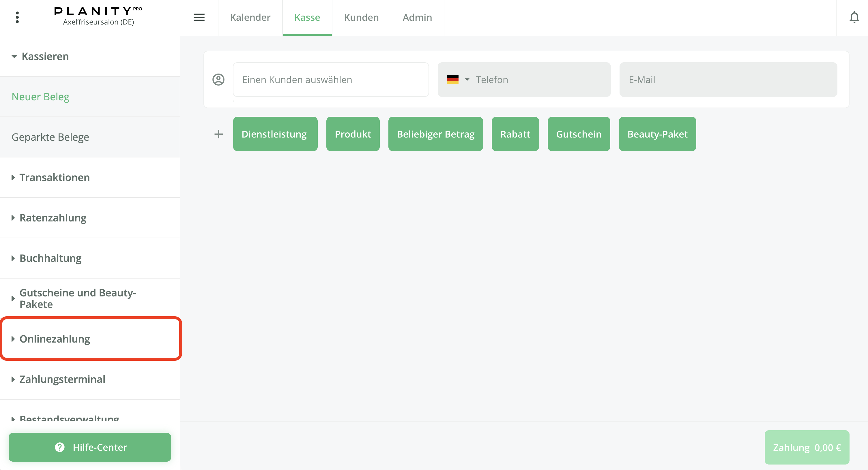
Task: Open the Hilfe-Center
Action: [90, 447]
